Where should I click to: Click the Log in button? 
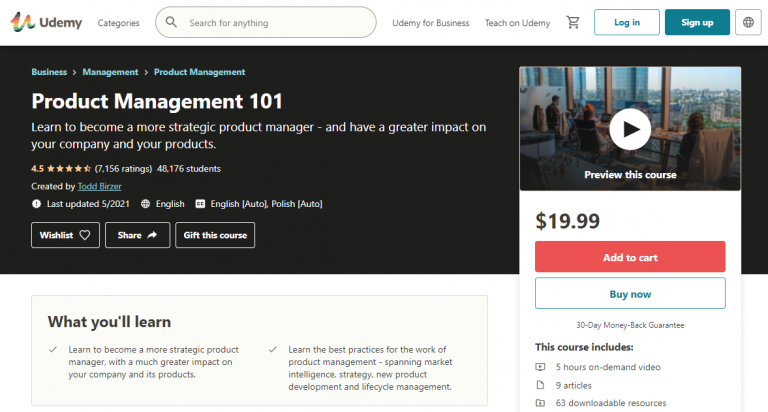coord(626,22)
